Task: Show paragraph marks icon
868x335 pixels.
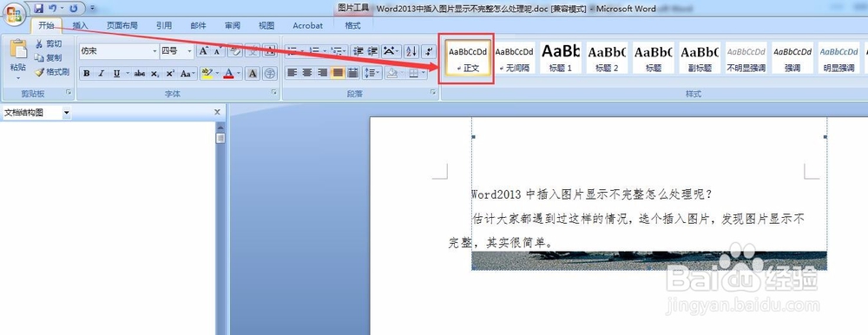Action: coord(429,51)
